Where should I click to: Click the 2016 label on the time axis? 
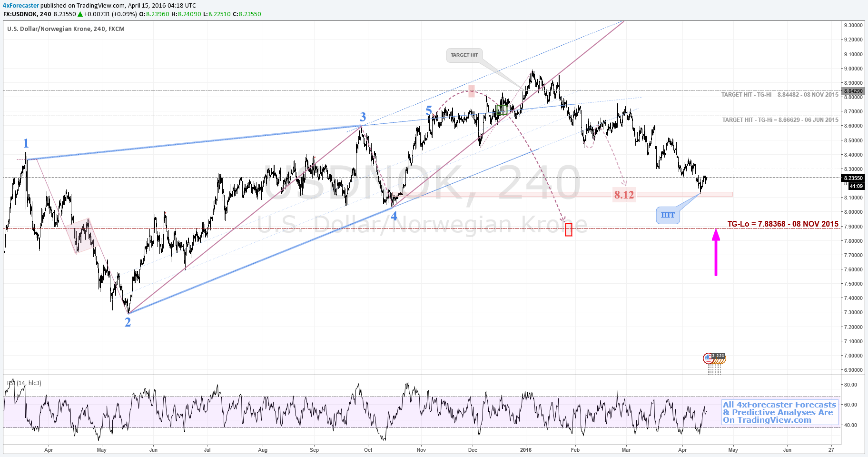pos(526,450)
